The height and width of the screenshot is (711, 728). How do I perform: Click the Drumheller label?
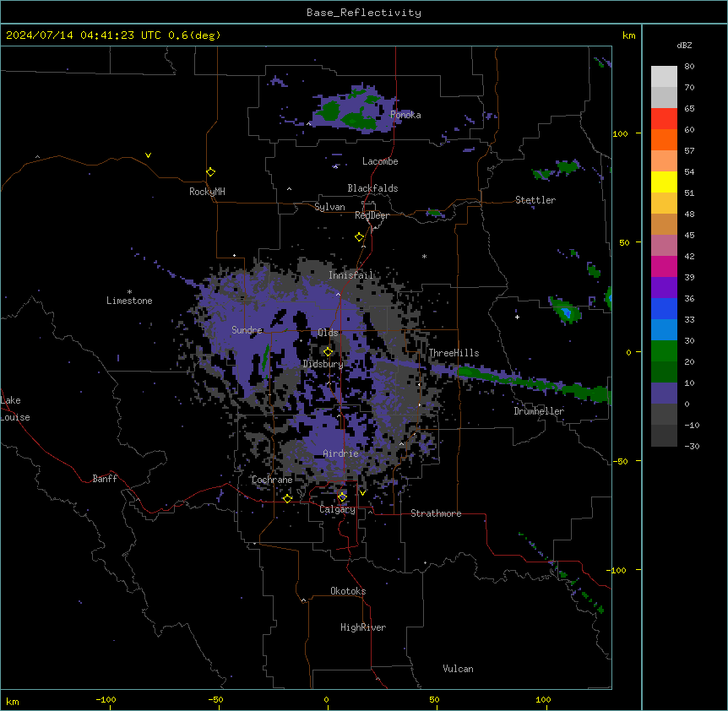(539, 411)
